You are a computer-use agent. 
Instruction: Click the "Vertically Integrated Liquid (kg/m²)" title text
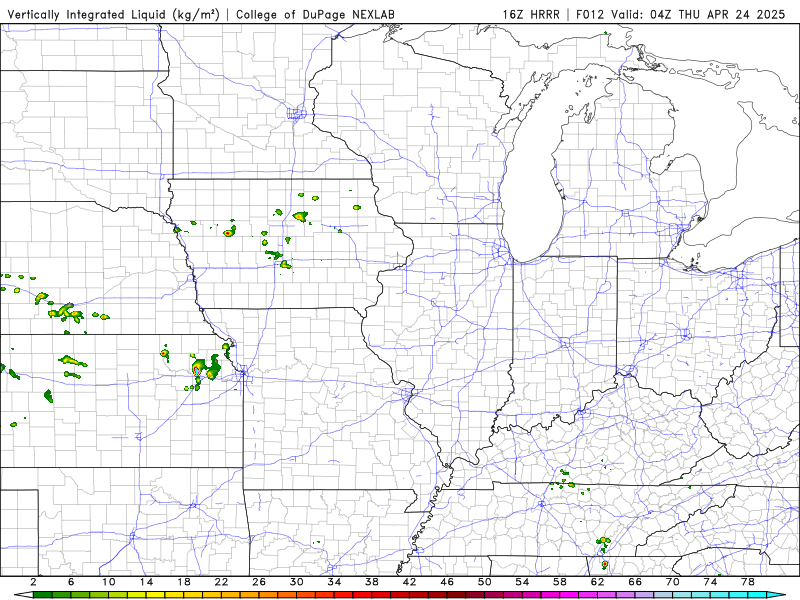(x=114, y=14)
